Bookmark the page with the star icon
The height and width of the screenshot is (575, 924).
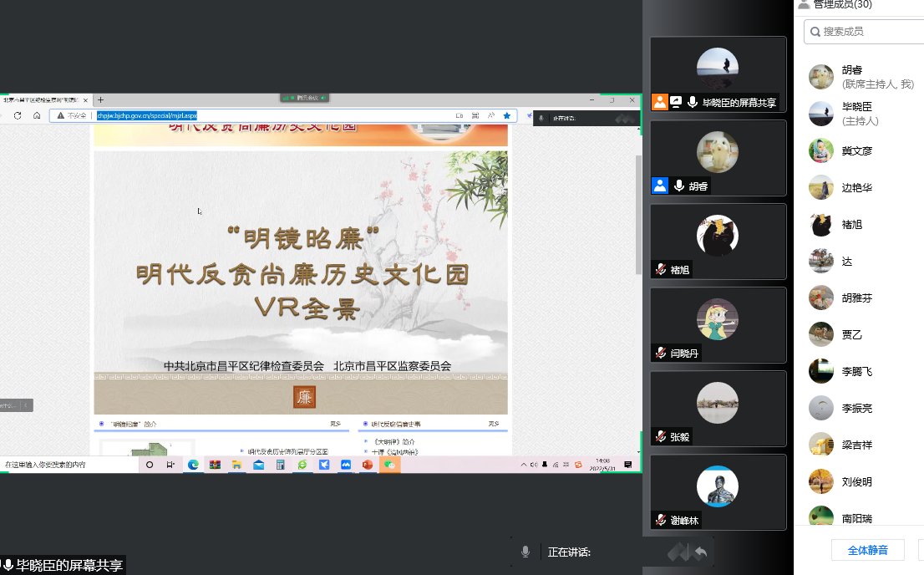point(507,115)
